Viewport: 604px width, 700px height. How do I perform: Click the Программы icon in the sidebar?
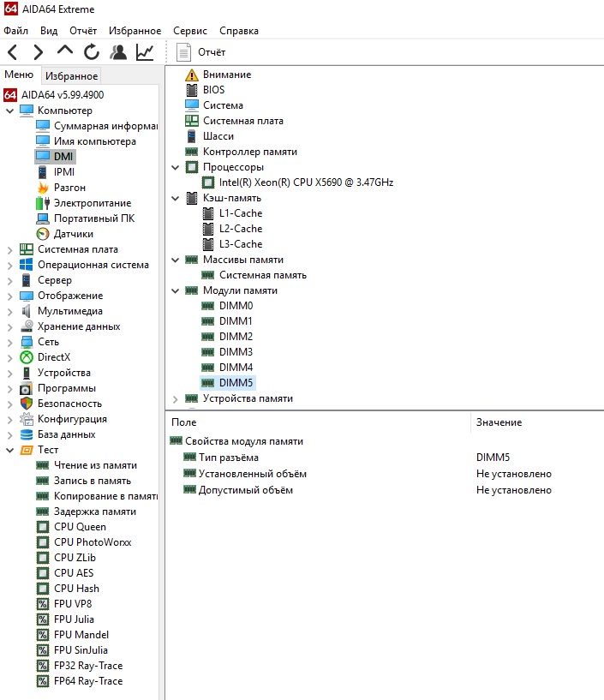pos(27,388)
